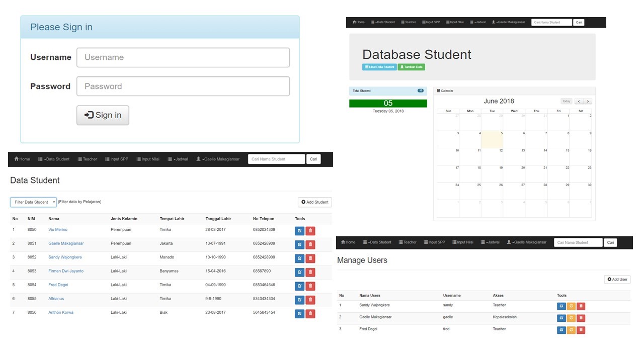Expand Data Student menu in Data Student navbar
Screen dimensions: 644x362
click(54, 159)
